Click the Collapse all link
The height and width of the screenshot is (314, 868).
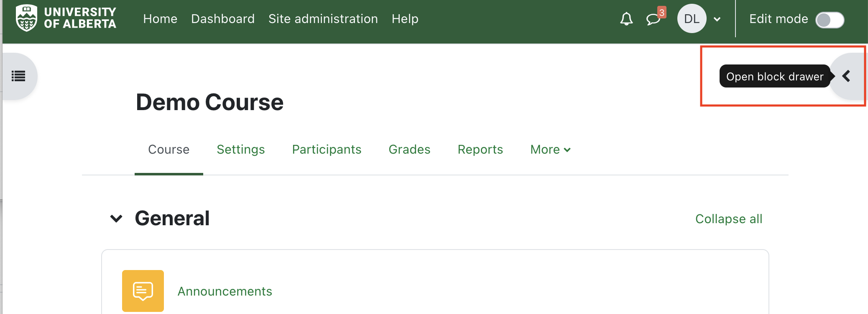pos(728,219)
